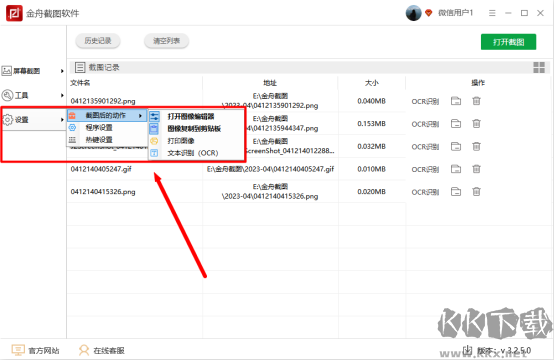This screenshot has width=554, height=360.
Task: Click the 官方网站 monitor icon
Action: 18,350
